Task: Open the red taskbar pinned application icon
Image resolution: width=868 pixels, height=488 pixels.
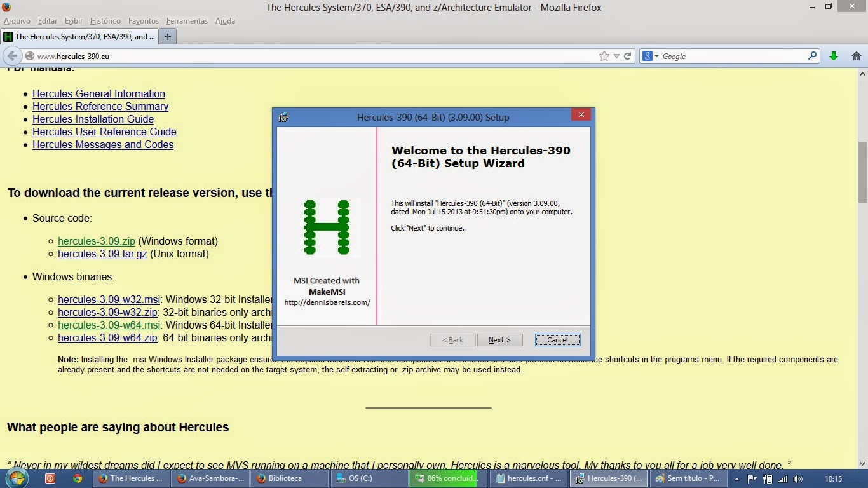Action: tap(50, 478)
